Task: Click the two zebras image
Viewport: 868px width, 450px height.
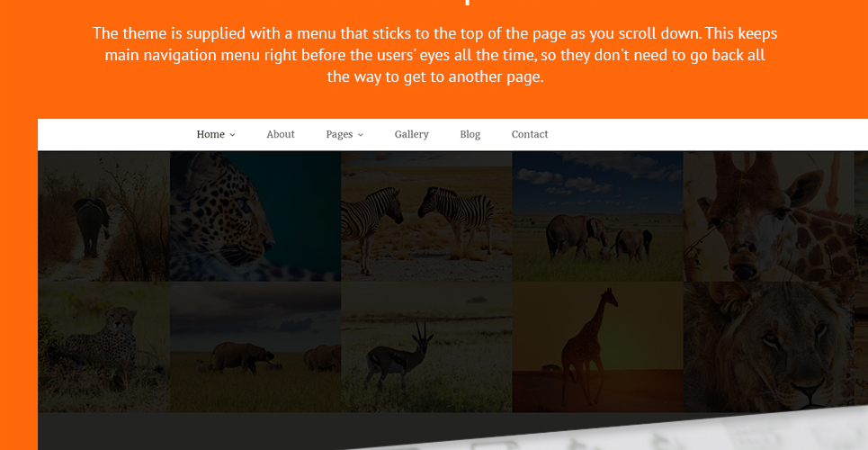Action: pyautogui.click(x=426, y=217)
